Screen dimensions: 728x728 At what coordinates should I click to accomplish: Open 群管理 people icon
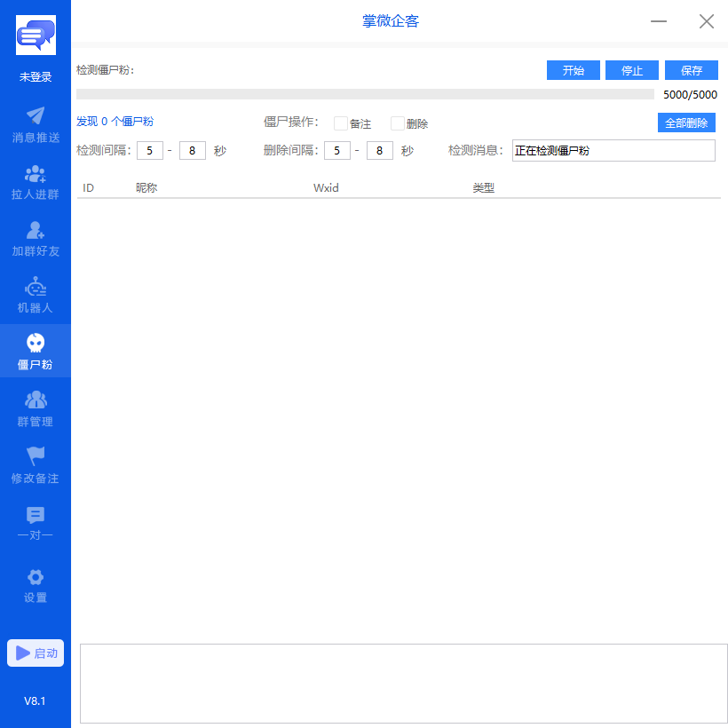pos(36,400)
